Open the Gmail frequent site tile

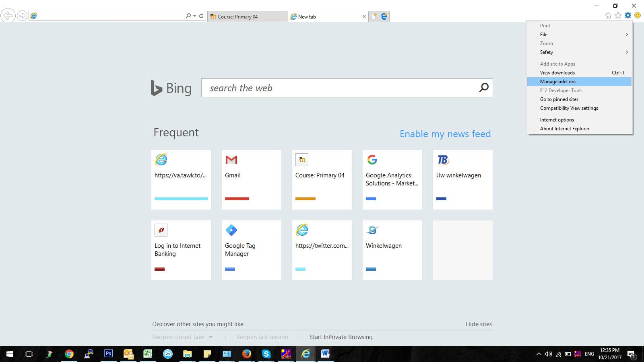(252, 180)
